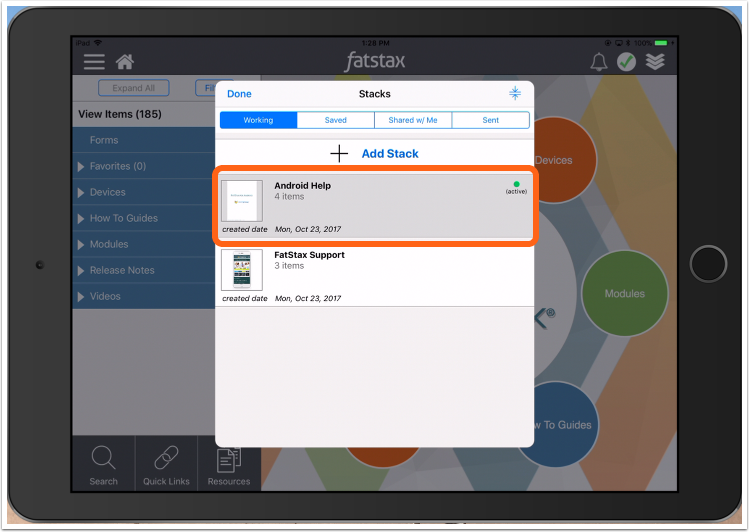Open Android Help stack thumbnail
The height and width of the screenshot is (532, 749).
coord(242,201)
